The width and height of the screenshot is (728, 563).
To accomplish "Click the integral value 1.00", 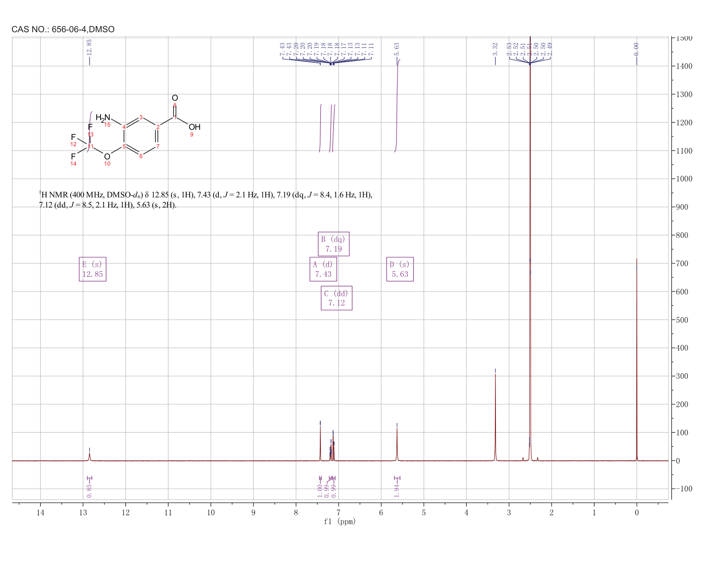I will click(x=320, y=490).
